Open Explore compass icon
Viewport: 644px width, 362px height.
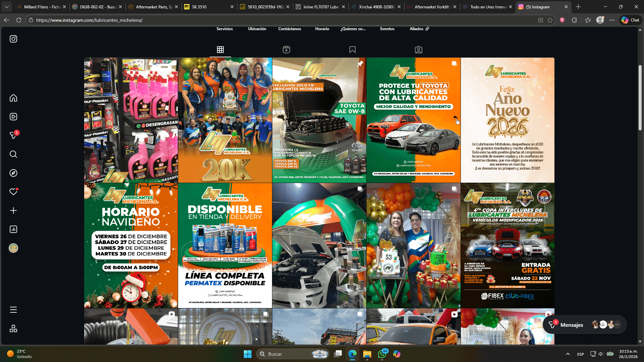[13, 173]
